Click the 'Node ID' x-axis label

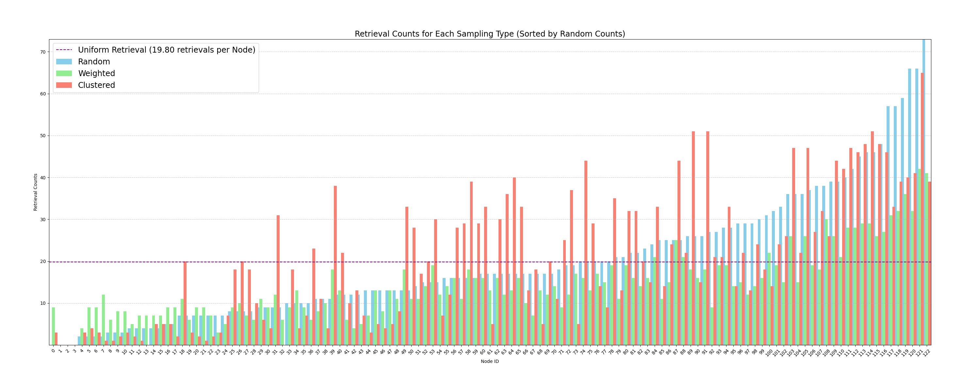[x=490, y=362]
